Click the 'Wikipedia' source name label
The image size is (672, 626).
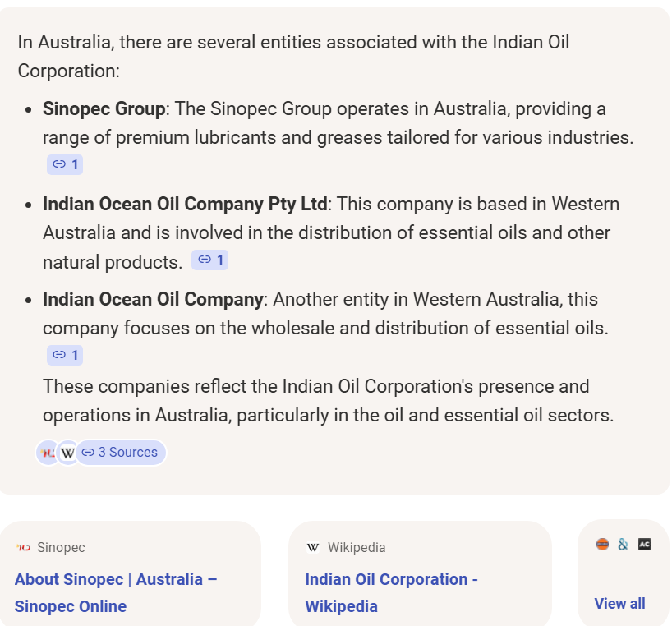click(x=357, y=547)
